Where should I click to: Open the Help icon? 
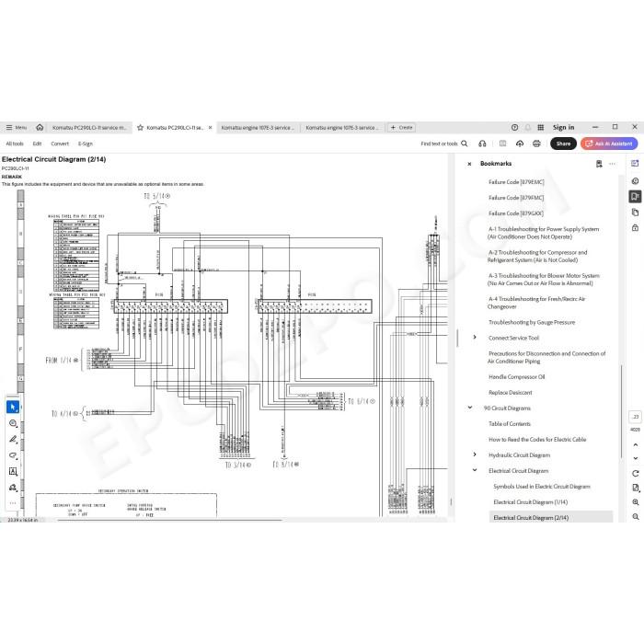[514, 127]
